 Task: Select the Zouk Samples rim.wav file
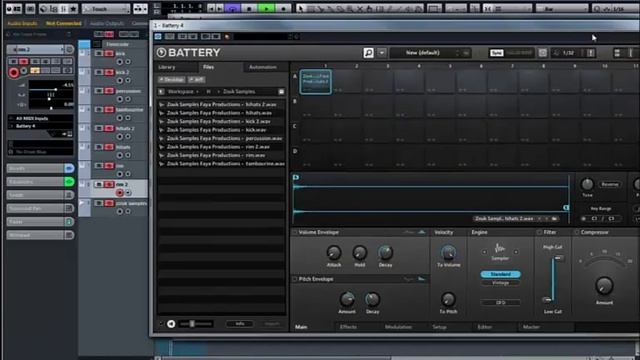click(222, 155)
